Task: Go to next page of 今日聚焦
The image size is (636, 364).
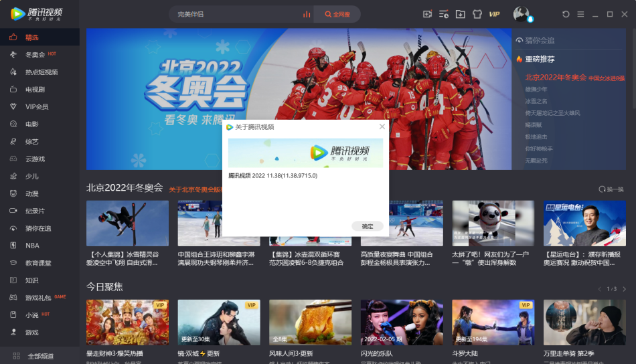Action: tap(624, 289)
